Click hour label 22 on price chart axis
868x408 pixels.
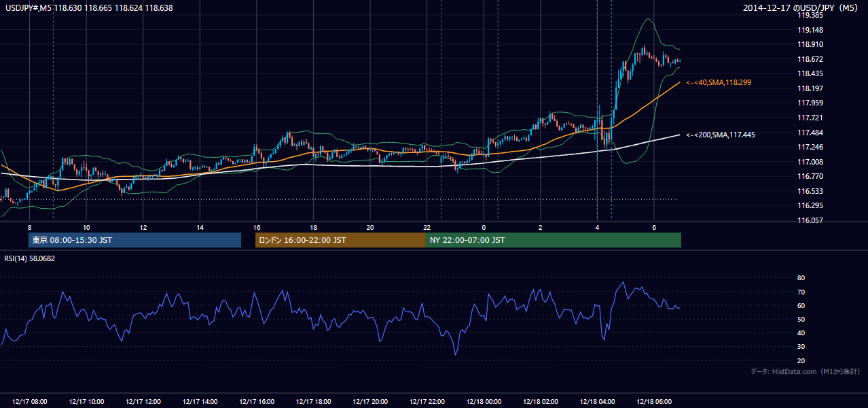click(x=427, y=227)
